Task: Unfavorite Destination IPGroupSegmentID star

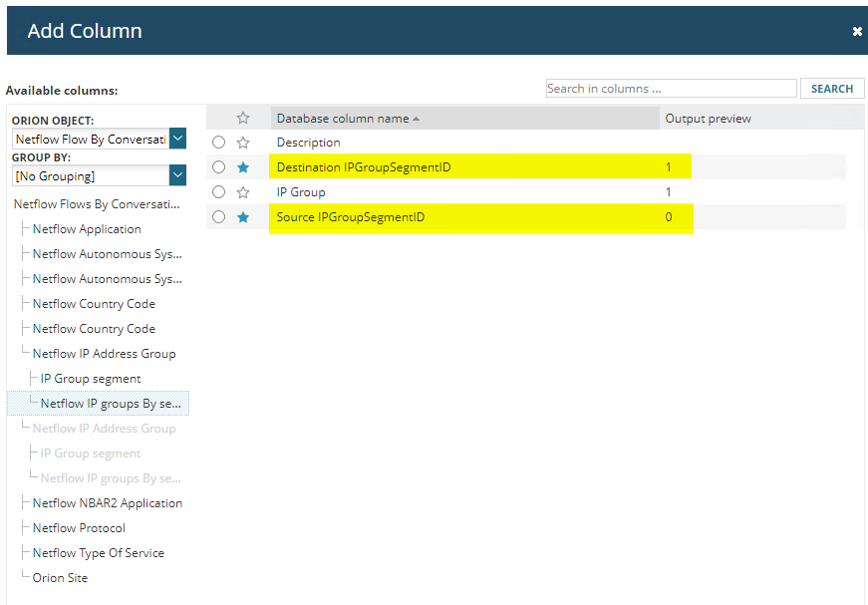Action: click(243, 167)
